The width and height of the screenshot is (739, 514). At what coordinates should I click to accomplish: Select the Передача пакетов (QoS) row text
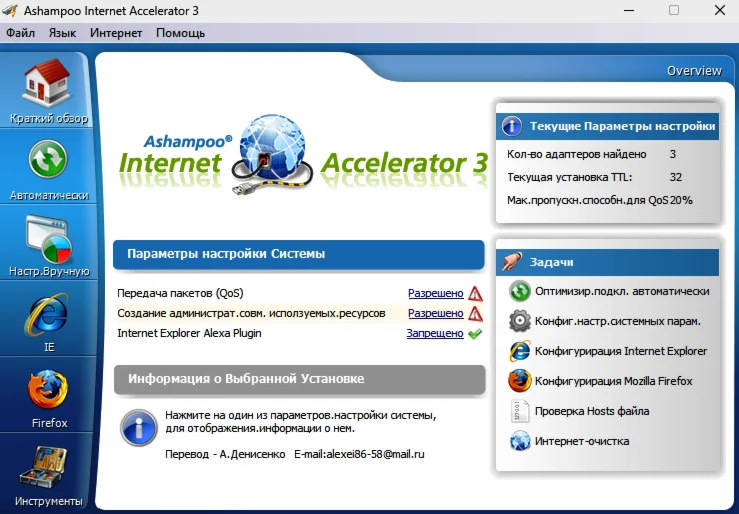(181, 293)
